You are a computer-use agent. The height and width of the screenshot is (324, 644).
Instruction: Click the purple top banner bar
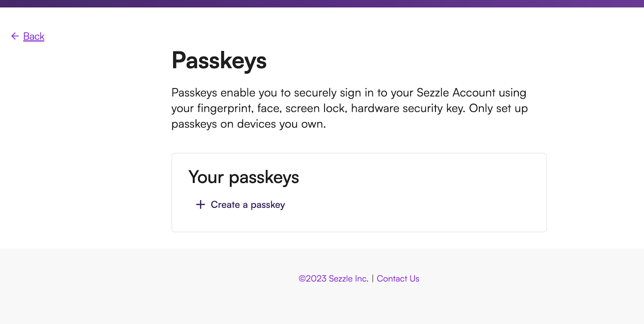(x=322, y=4)
